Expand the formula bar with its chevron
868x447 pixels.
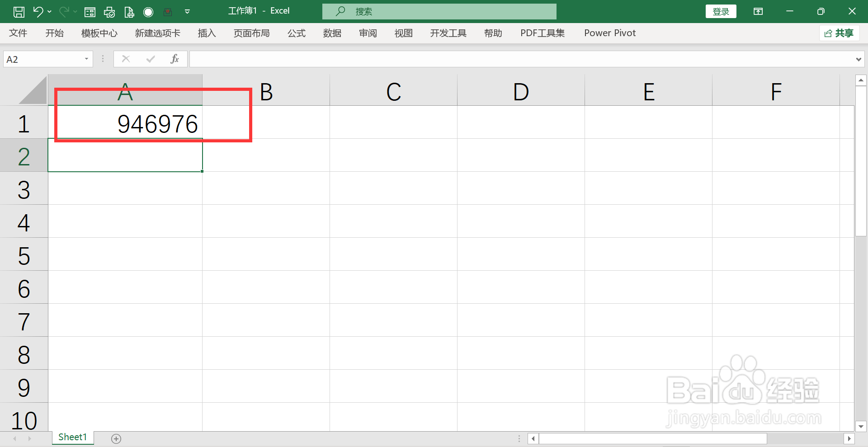[x=859, y=59]
